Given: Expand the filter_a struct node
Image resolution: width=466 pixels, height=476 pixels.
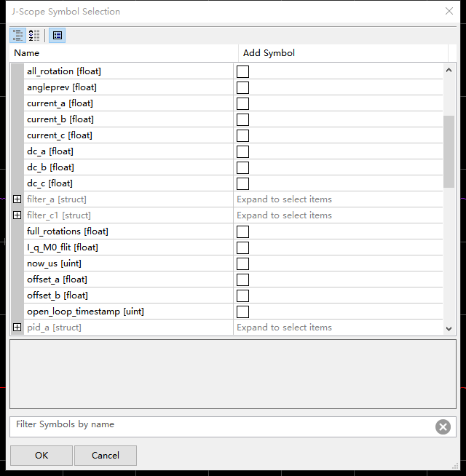Looking at the screenshot, I should tap(17, 199).
